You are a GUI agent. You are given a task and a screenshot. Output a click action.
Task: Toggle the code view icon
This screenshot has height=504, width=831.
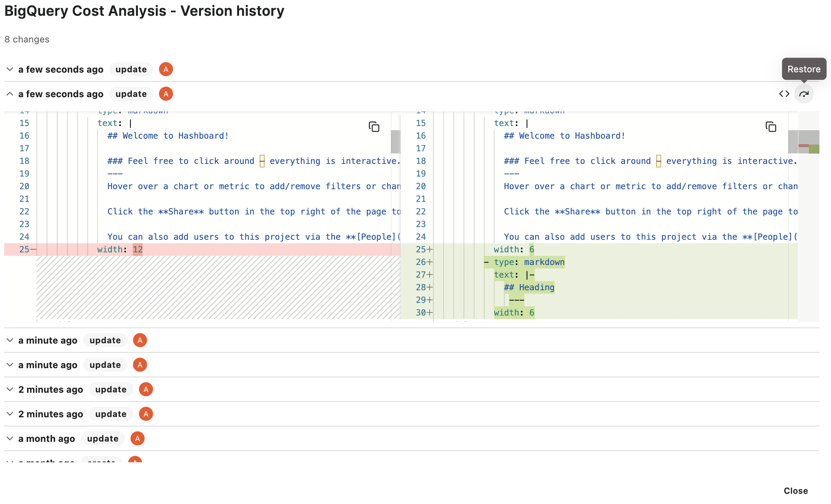tap(784, 94)
